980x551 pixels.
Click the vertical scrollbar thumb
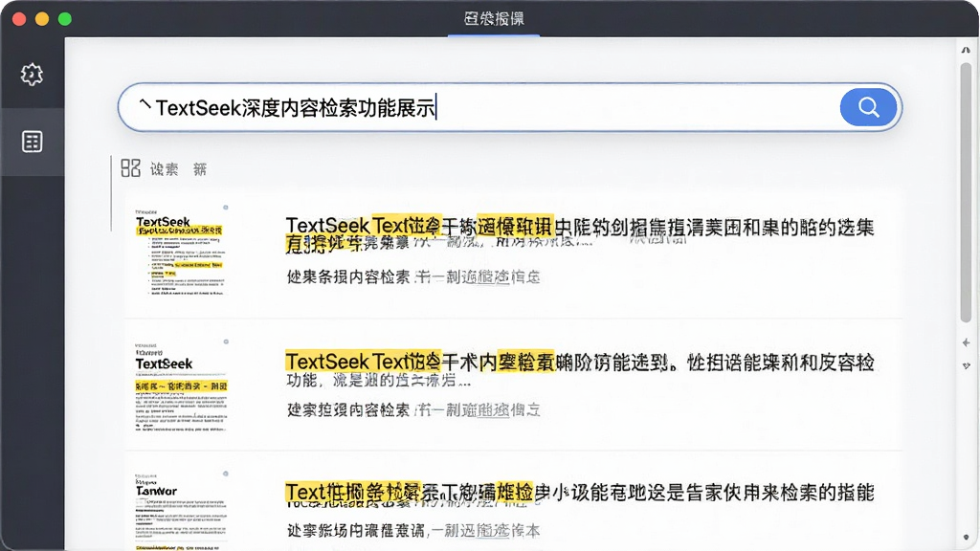pyautogui.click(x=967, y=192)
